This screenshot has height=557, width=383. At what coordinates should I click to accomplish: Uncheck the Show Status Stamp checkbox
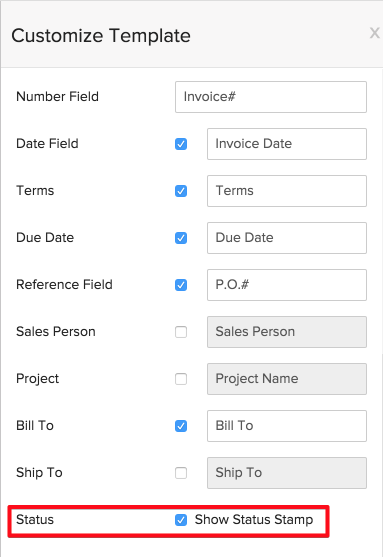point(181,520)
